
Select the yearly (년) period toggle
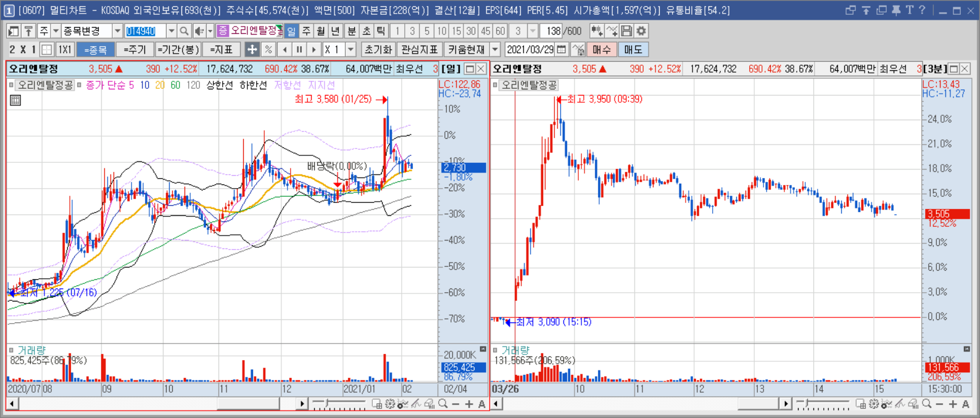pos(335,31)
